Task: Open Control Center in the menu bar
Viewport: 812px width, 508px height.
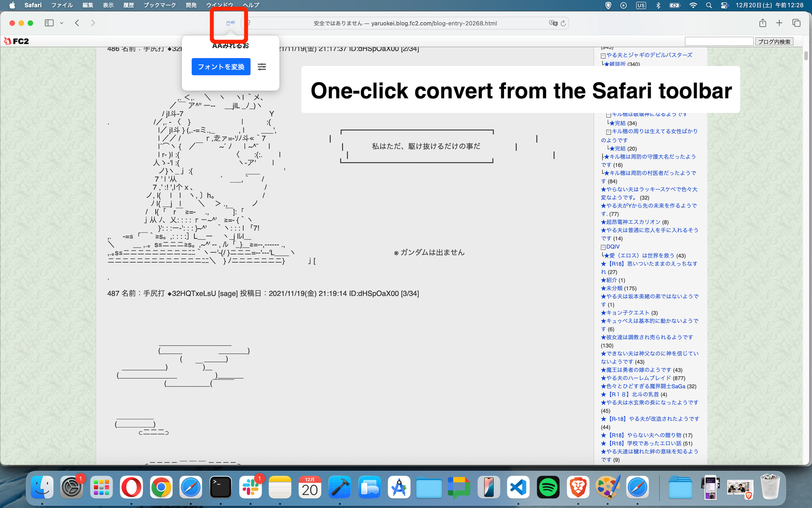Action: click(724, 5)
